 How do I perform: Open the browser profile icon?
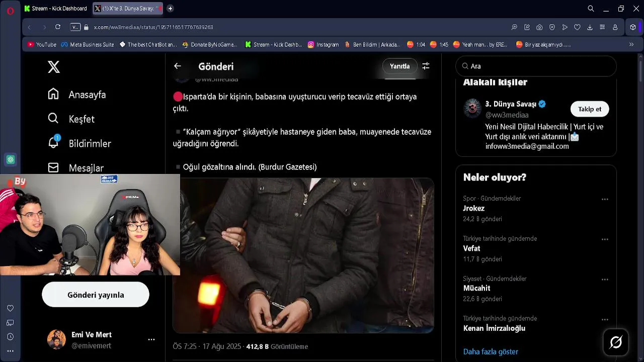click(615, 27)
